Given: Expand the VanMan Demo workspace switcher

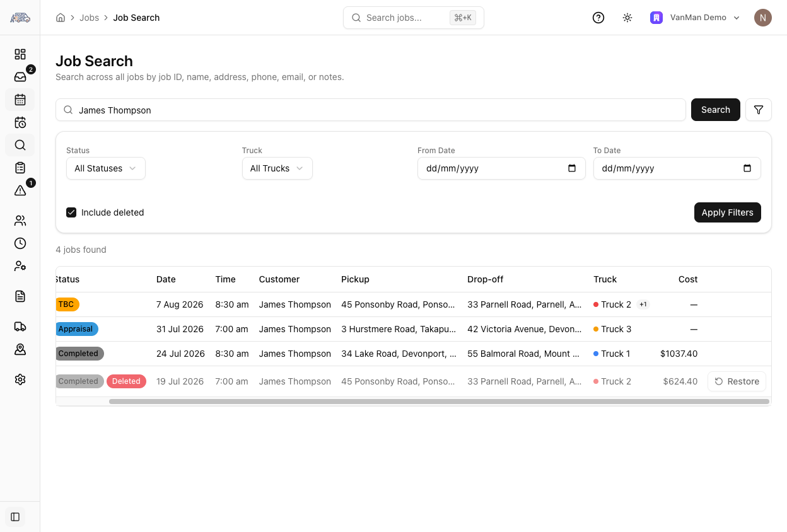Looking at the screenshot, I should (x=695, y=18).
